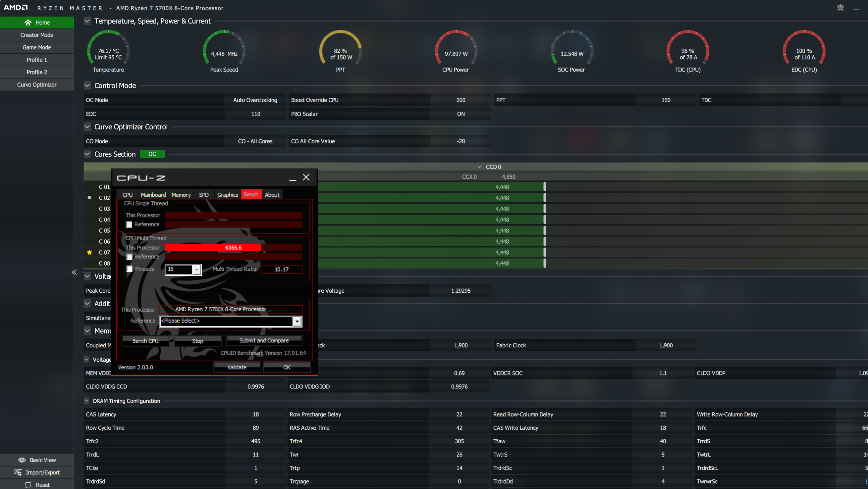Click the C 08 core speed bar
The height and width of the screenshot is (489, 868).
[431, 263]
